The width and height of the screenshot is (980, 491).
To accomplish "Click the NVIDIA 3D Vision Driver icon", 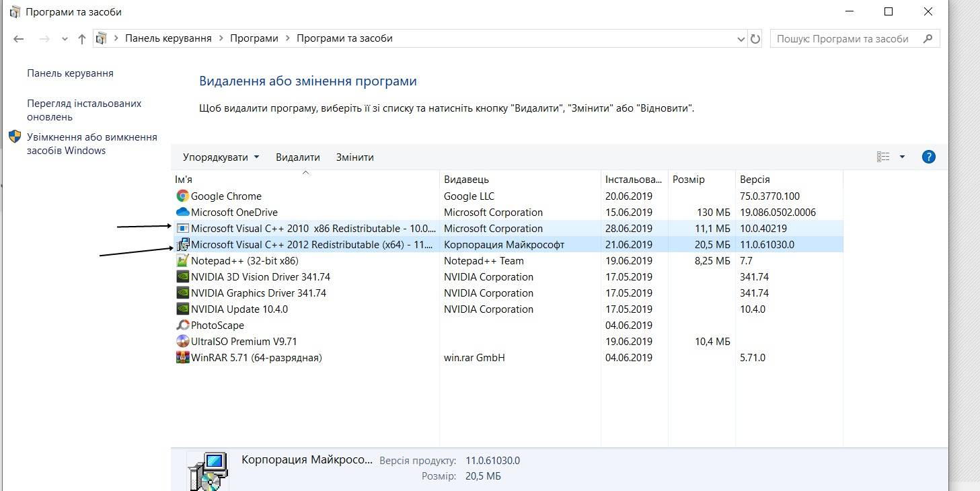I will tap(182, 277).
